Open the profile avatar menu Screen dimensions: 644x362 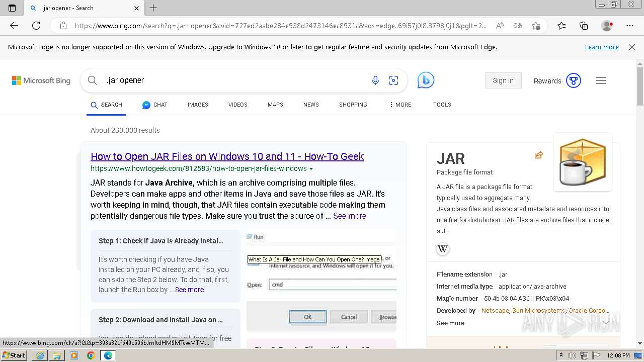607,26
